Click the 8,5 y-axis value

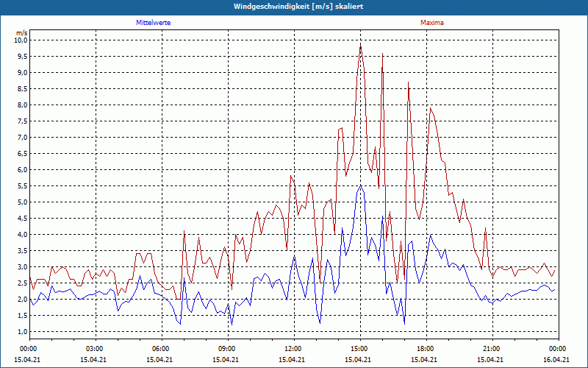[x=23, y=88]
